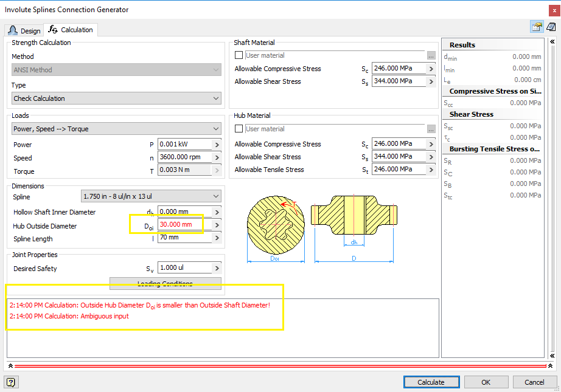Open the Spline size dropdown
The height and width of the screenshot is (392, 561).
[150, 196]
